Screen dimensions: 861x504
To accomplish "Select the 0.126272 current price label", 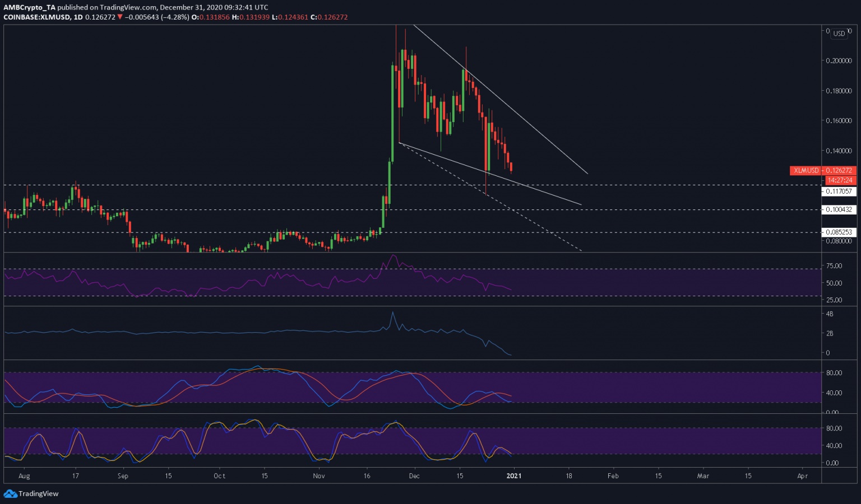I will click(839, 170).
